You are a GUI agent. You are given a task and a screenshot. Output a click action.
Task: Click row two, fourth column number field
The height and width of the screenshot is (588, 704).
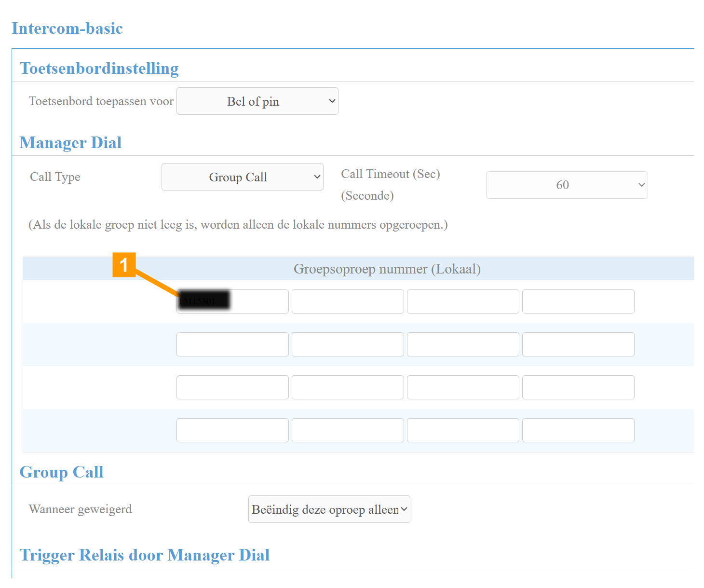(578, 344)
